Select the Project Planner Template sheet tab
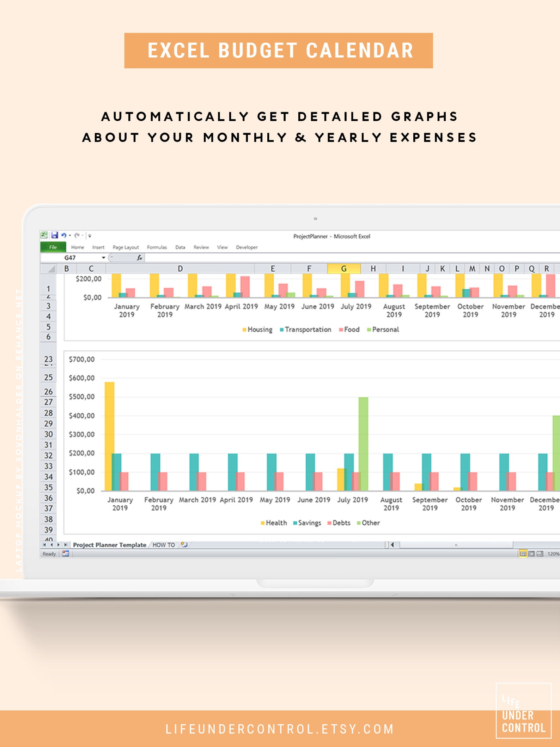The width and height of the screenshot is (560, 747). (x=109, y=545)
